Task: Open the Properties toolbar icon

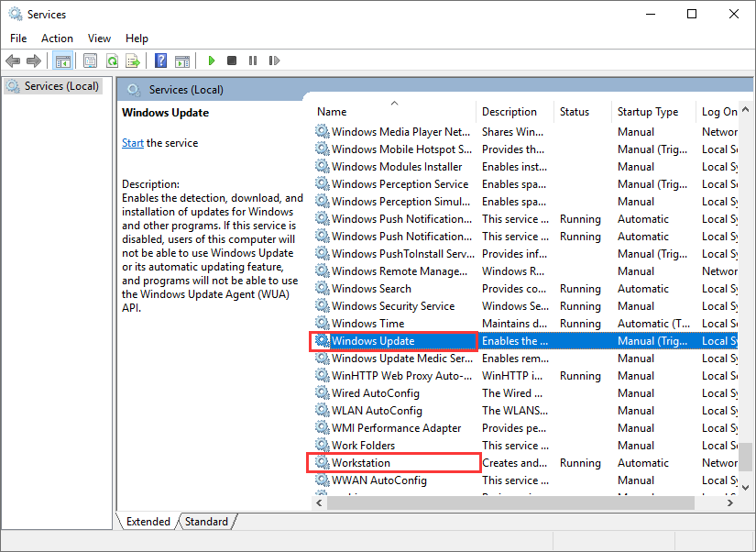Action: 90,61
